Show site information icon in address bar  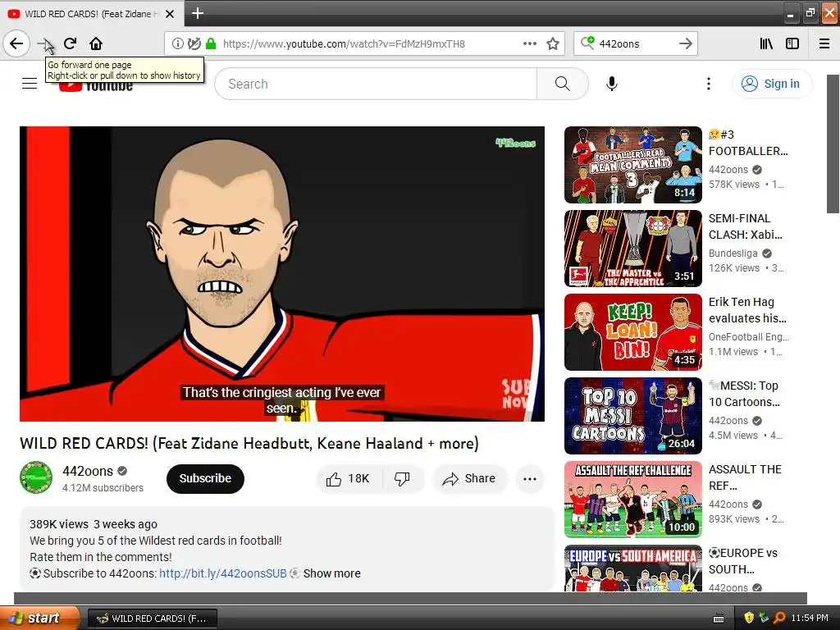[x=178, y=43]
